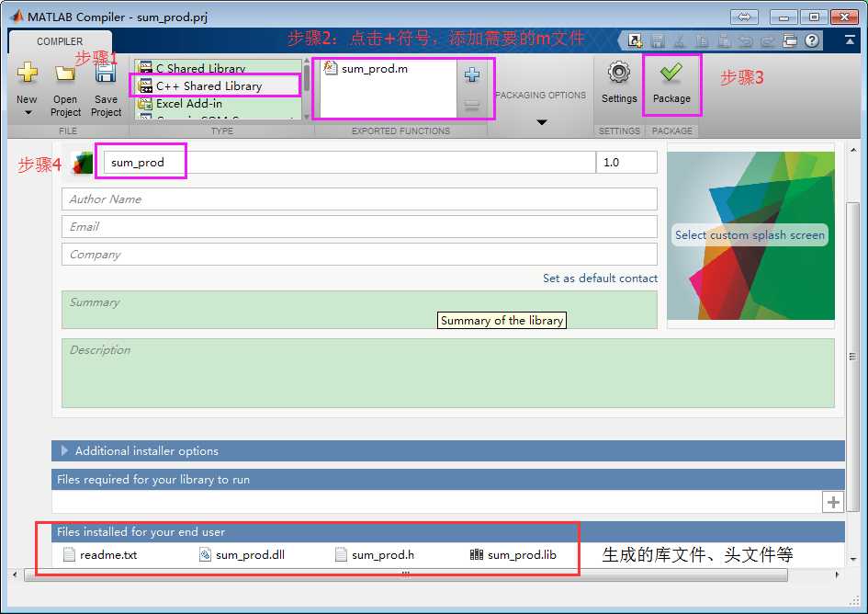This screenshot has height=614, width=868.
Task: Click the sum_prod.lib library icon
Action: point(476,554)
